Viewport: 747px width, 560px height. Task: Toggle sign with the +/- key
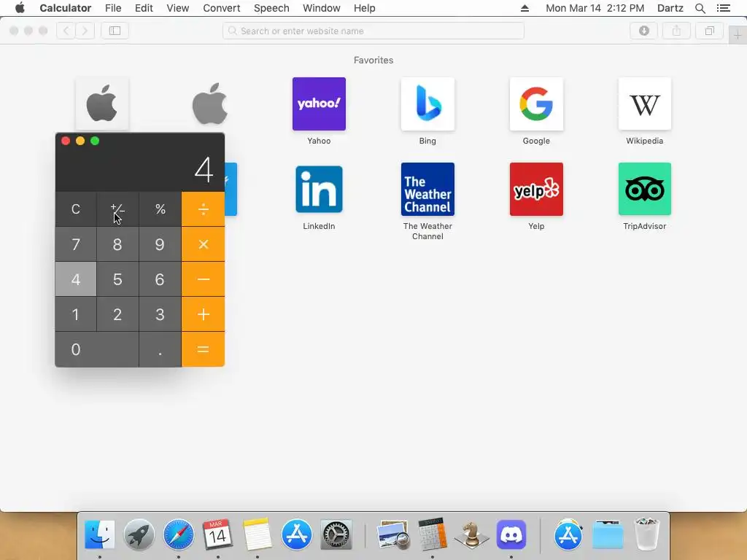coord(117,209)
